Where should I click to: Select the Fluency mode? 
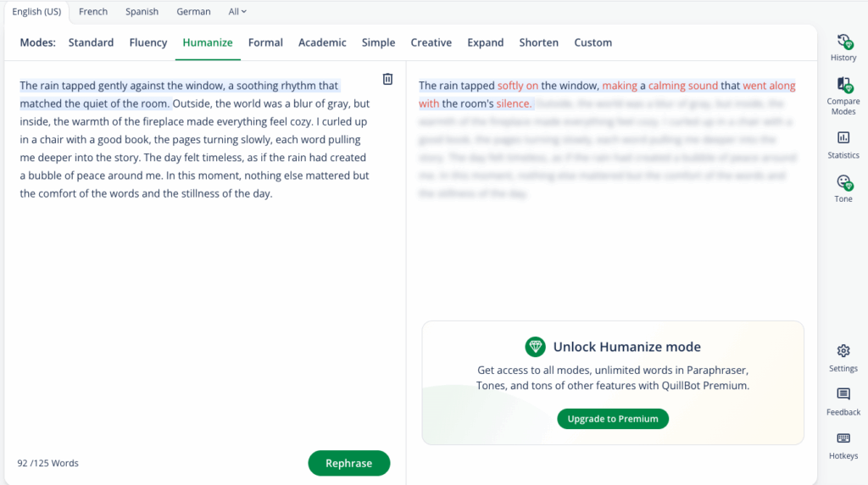[x=147, y=42]
